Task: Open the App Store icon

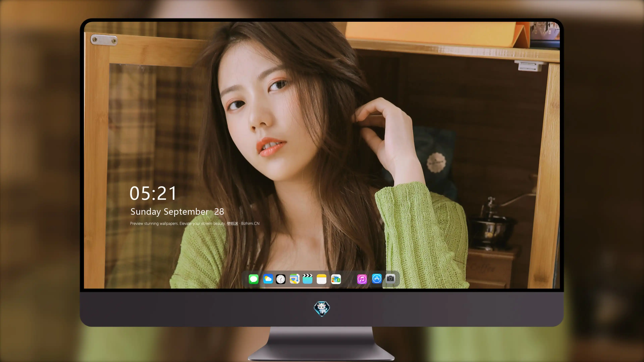Action: pos(377,279)
